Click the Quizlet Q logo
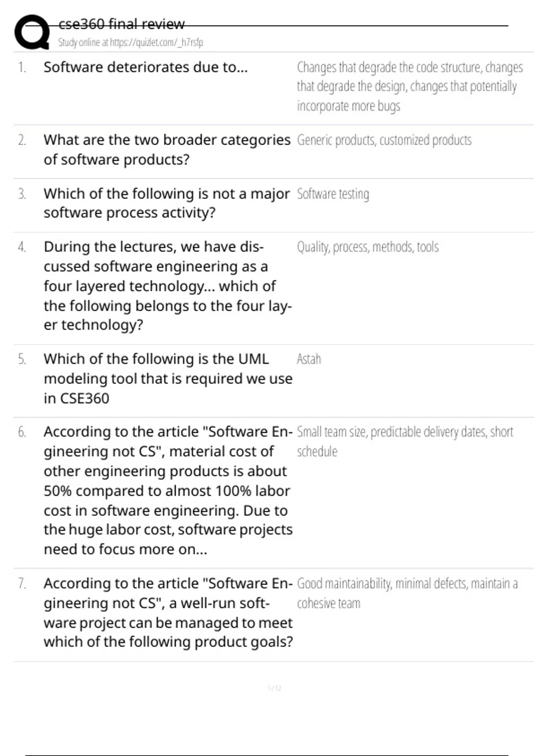 pos(32,32)
